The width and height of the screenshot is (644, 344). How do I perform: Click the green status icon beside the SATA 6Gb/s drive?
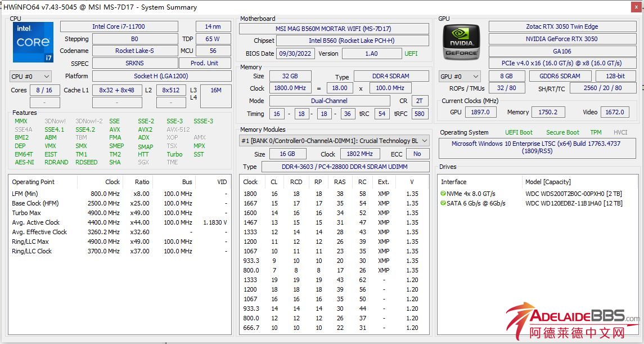click(442, 203)
